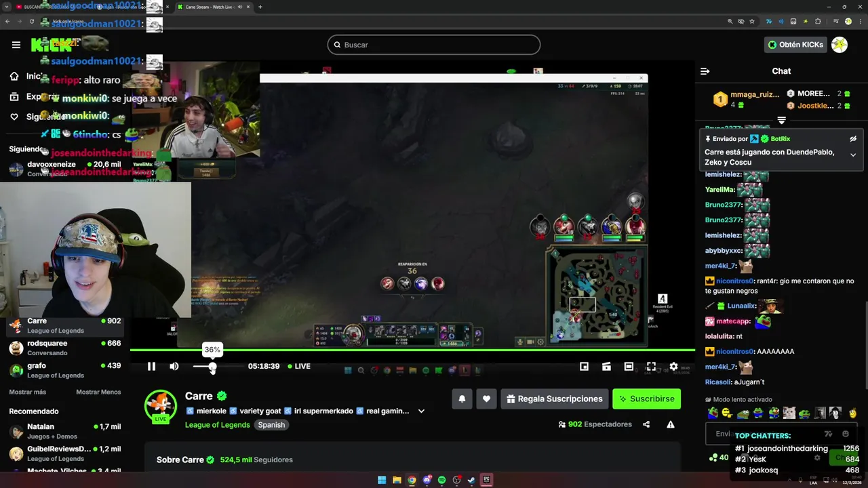Open the League of Legends category link
Screen dimensions: 868x488
217,425
